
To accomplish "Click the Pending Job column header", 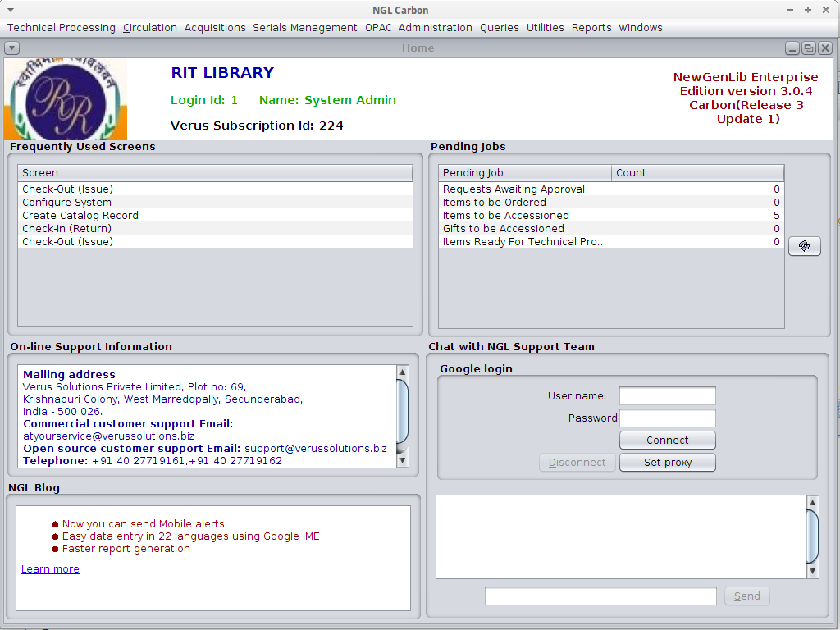I will pyautogui.click(x=525, y=173).
